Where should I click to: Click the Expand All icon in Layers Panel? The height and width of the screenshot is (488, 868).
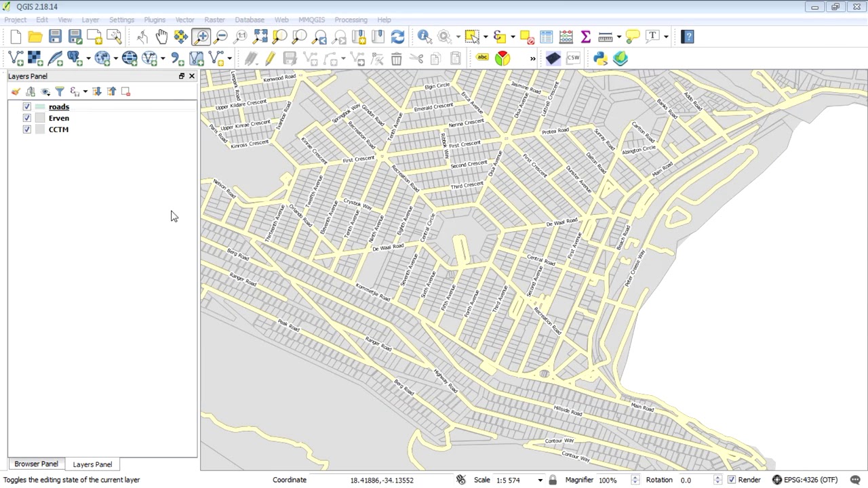click(x=97, y=91)
